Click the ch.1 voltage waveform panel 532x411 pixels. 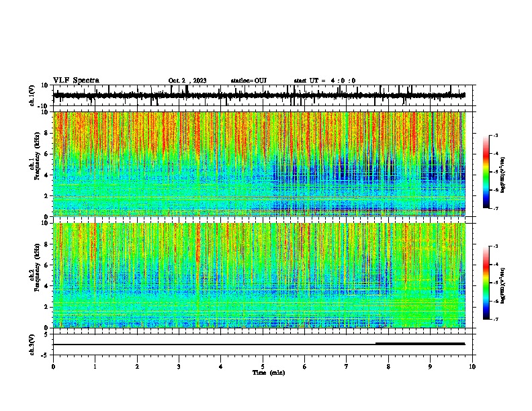pyautogui.click(x=263, y=95)
